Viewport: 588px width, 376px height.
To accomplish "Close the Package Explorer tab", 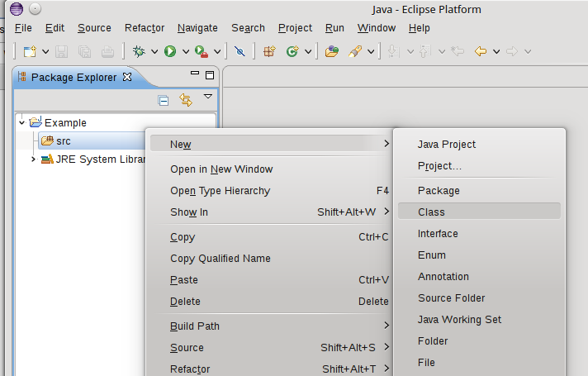I will pyautogui.click(x=127, y=77).
